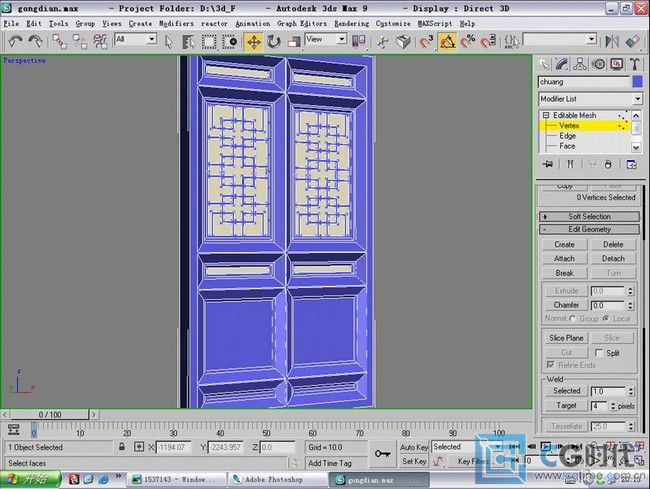The image size is (650, 489).
Task: Click the Windows Start button
Action: click(x=31, y=479)
